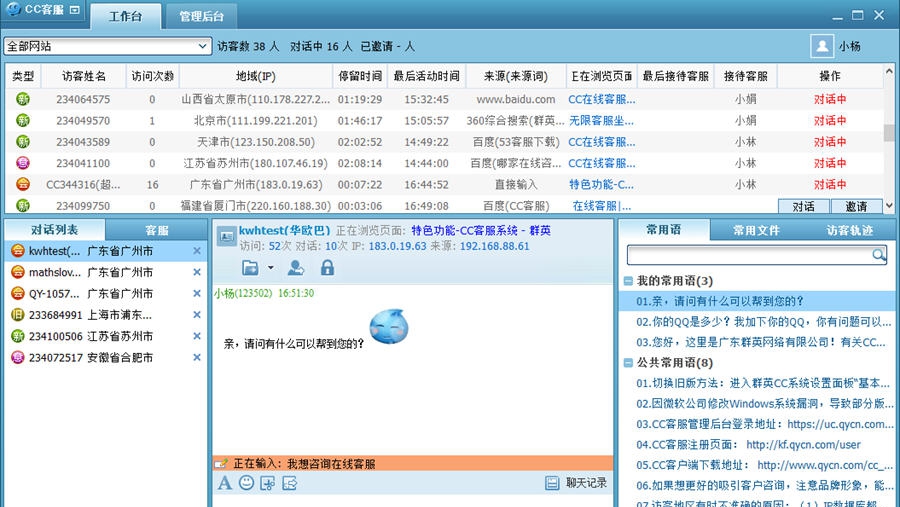Click the 正在输入 typing preview bar
Image resolution: width=900 pixels, height=507 pixels.
(413, 463)
